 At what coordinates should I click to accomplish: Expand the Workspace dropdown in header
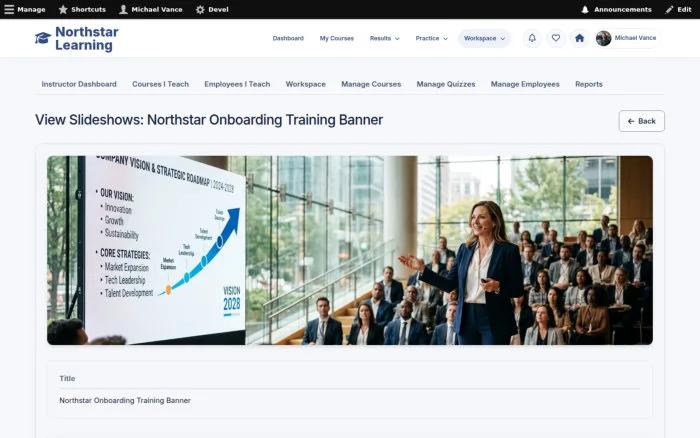(x=484, y=38)
